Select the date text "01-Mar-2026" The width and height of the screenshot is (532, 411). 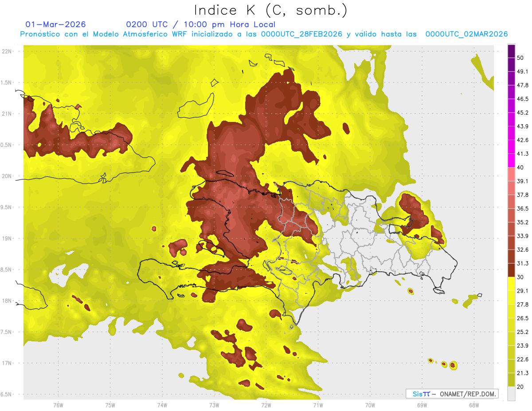56,24
